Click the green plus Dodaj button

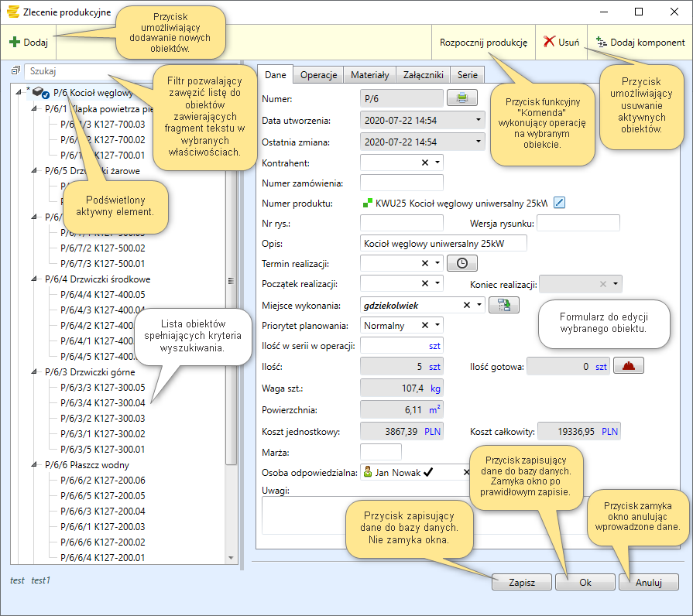point(29,42)
